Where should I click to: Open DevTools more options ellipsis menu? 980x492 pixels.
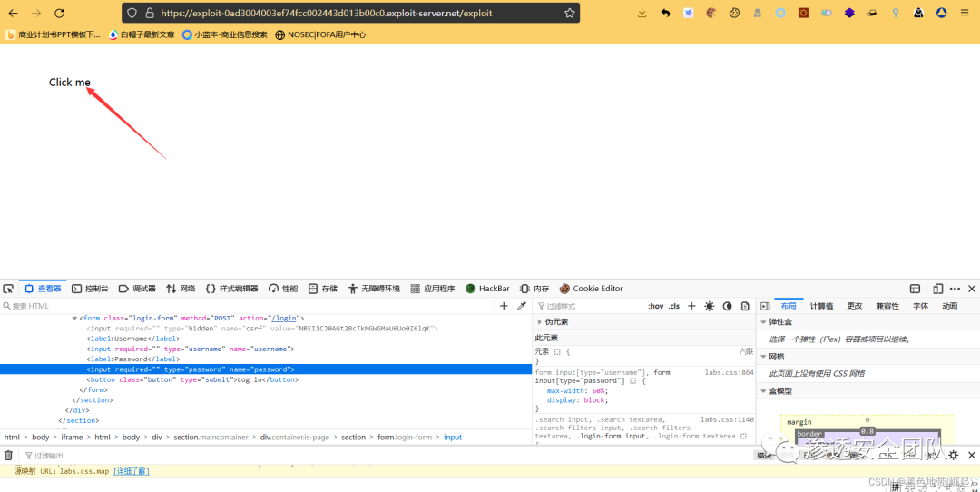click(955, 289)
